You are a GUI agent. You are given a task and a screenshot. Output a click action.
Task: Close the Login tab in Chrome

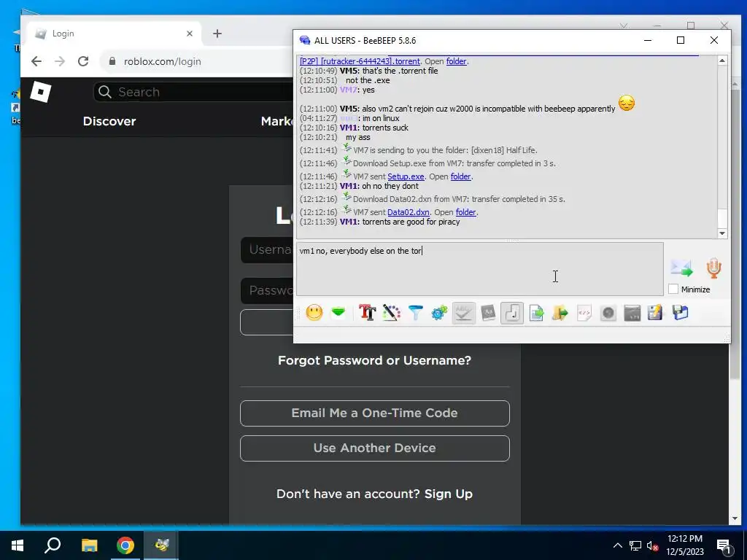190,34
